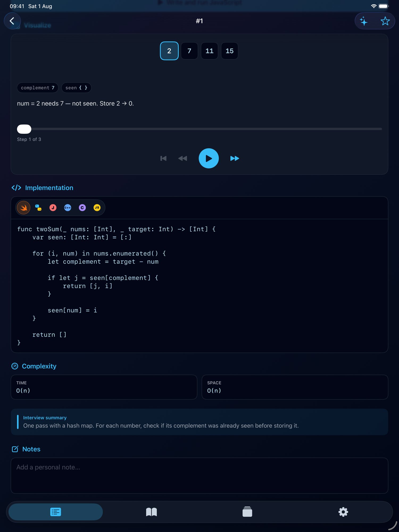Select the Swift language icon
The width and height of the screenshot is (399, 532).
[24, 208]
